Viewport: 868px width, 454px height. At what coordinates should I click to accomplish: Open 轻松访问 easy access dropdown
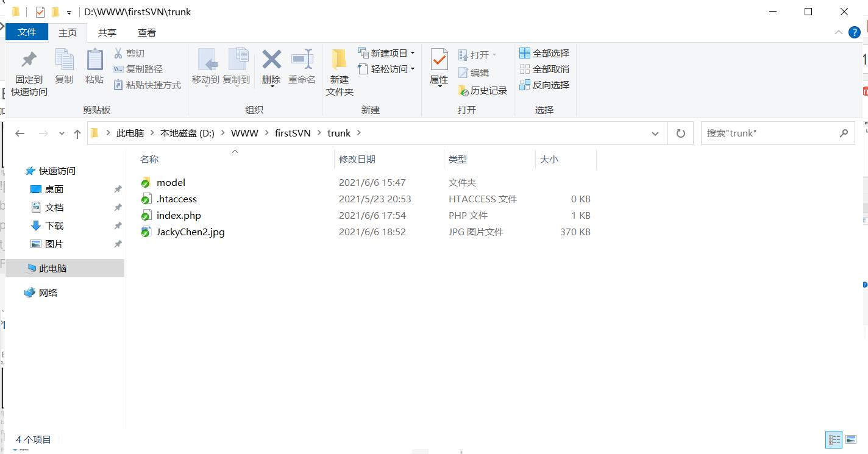[386, 69]
